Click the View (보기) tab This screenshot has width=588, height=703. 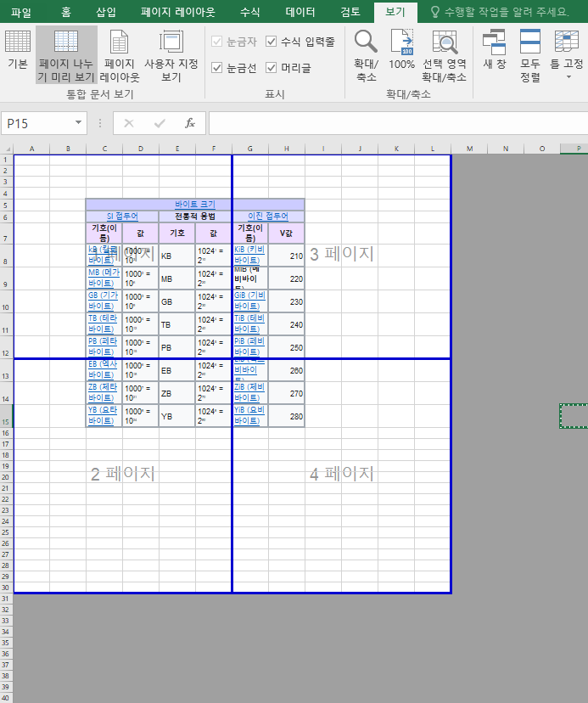(395, 12)
